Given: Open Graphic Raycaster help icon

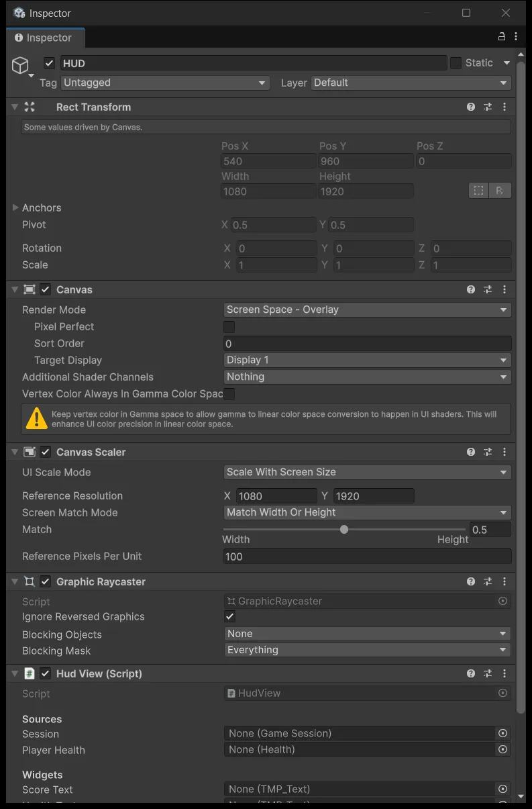Looking at the screenshot, I should point(471,581).
